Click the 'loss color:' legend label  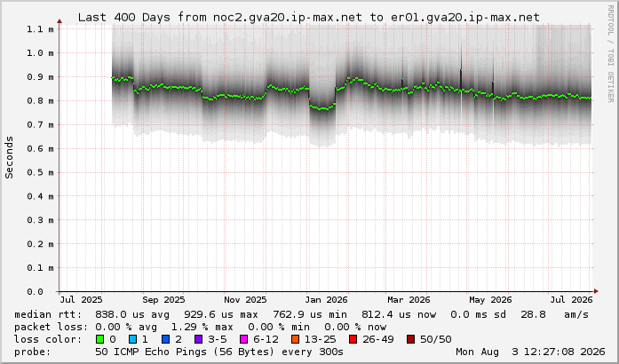coord(48,339)
